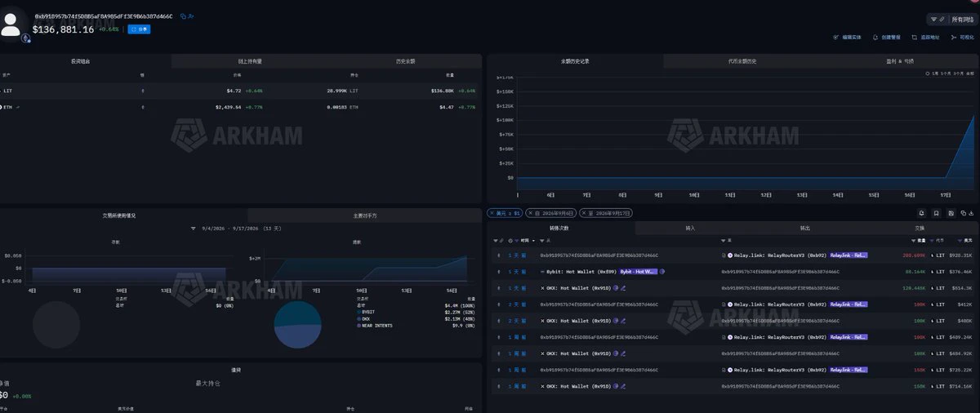
Task: Open the 代币余额历史 token balance history tab
Action: (x=742, y=61)
